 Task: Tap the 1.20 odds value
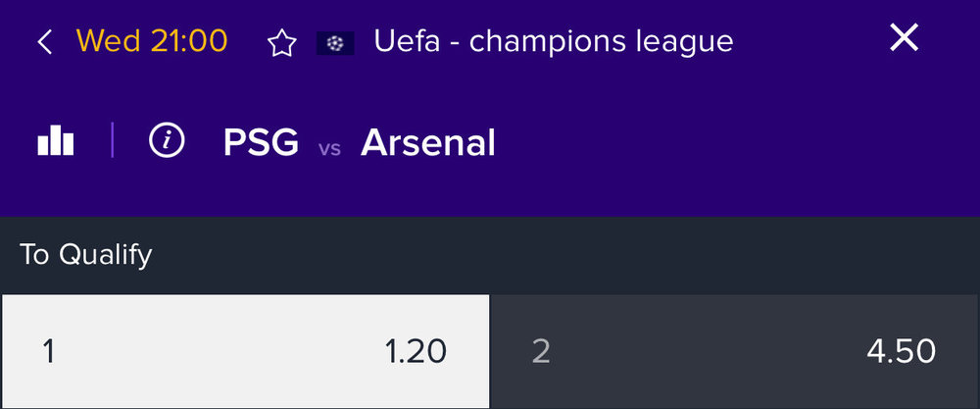(415, 351)
